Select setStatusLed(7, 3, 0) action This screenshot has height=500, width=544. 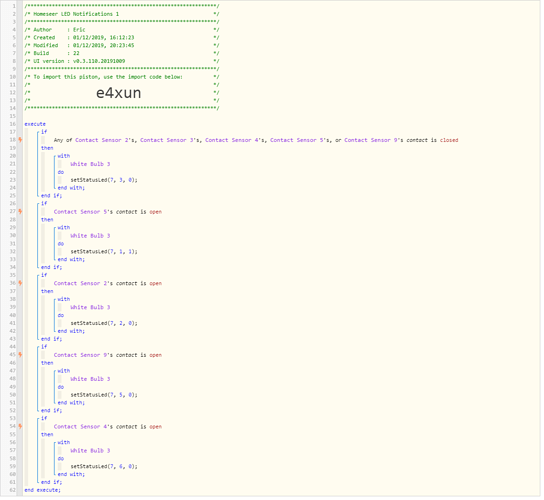(104, 180)
